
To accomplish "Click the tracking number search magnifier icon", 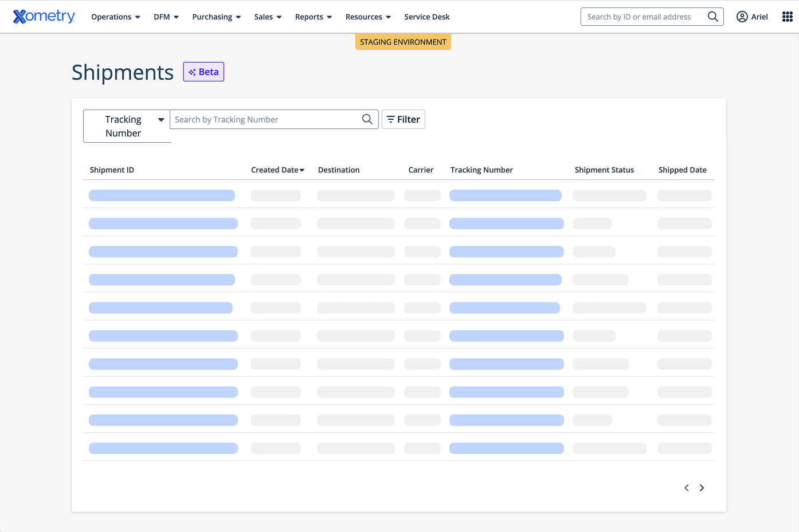I will pos(367,119).
